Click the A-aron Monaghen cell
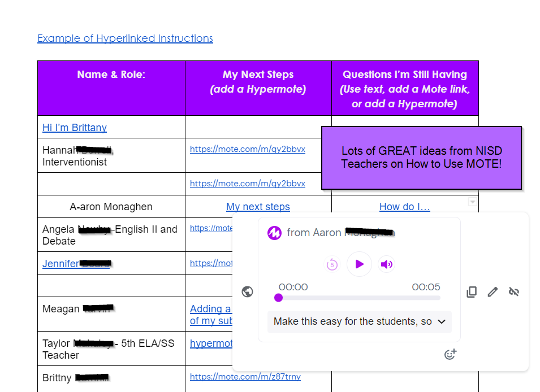The width and height of the screenshot is (540, 392). (x=111, y=207)
